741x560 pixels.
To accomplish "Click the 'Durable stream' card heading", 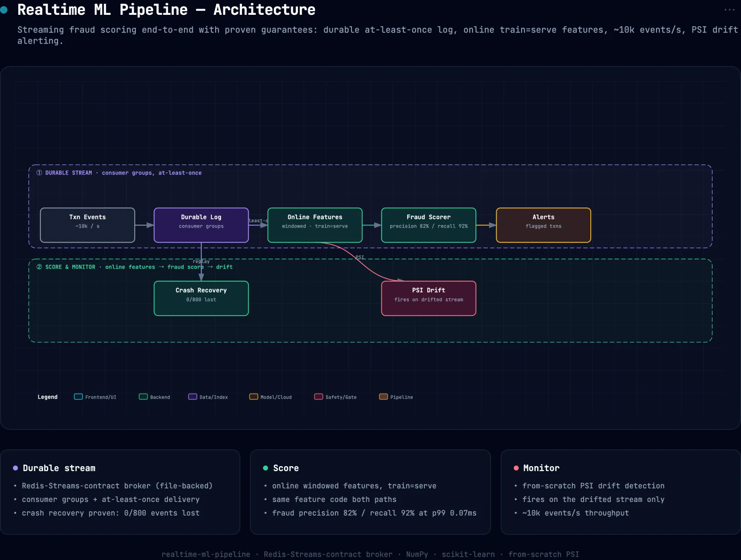I will point(59,468).
